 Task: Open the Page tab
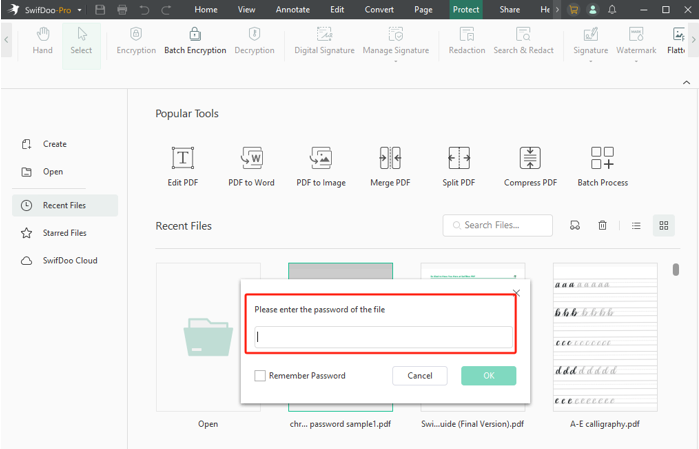423,9
